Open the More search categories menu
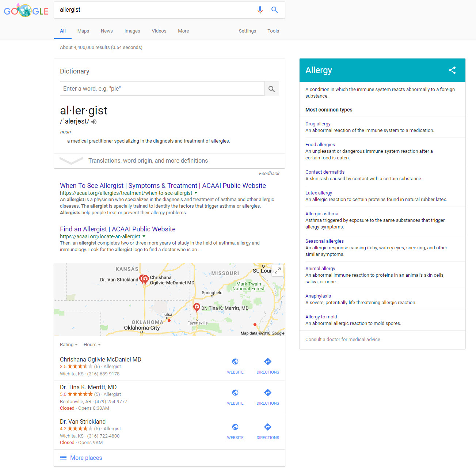Viewport: 476px width, 473px height. [x=183, y=31]
